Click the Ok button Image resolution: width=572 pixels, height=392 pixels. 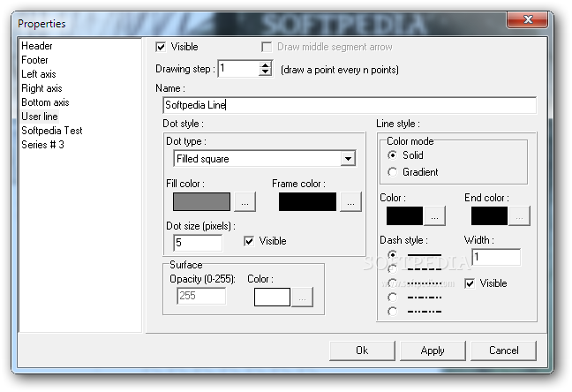pyautogui.click(x=362, y=351)
